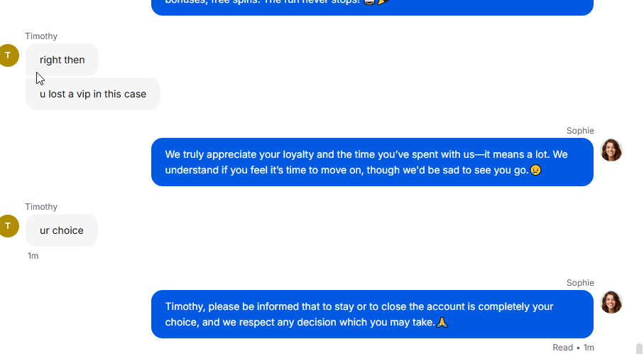Click Sophie's message about closing the account

tap(372, 314)
